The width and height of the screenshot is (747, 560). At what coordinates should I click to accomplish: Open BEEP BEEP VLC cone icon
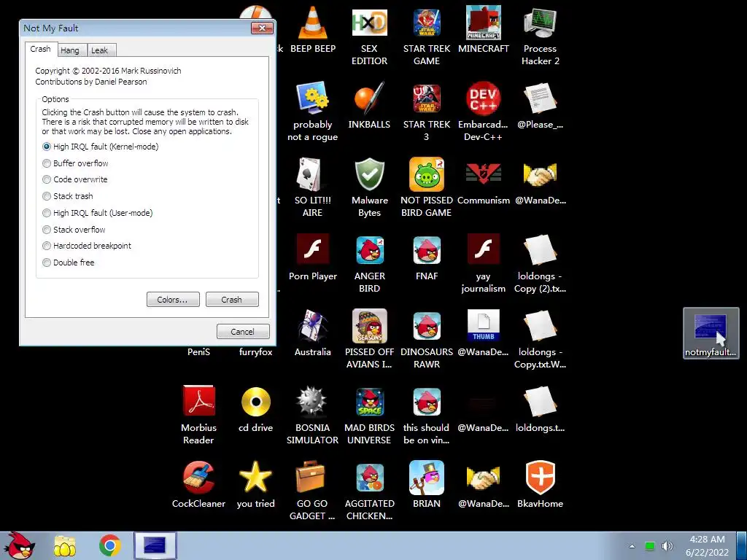pos(312,31)
